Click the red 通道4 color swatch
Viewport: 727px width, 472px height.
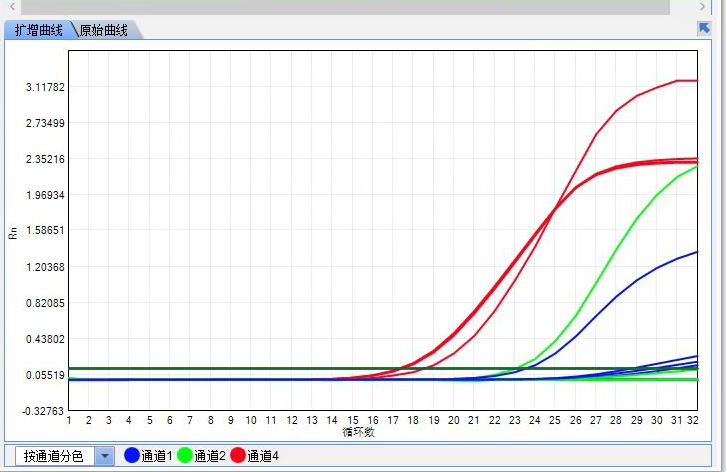click(238, 455)
